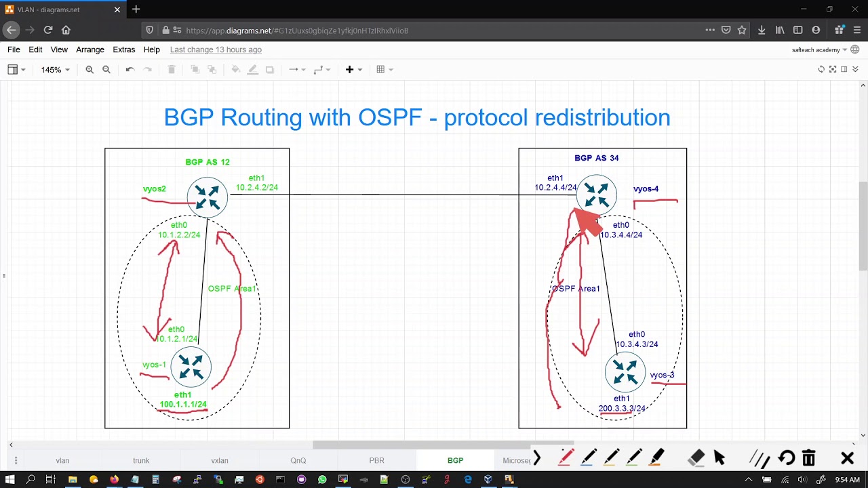Toggle the format panel icon

point(844,69)
